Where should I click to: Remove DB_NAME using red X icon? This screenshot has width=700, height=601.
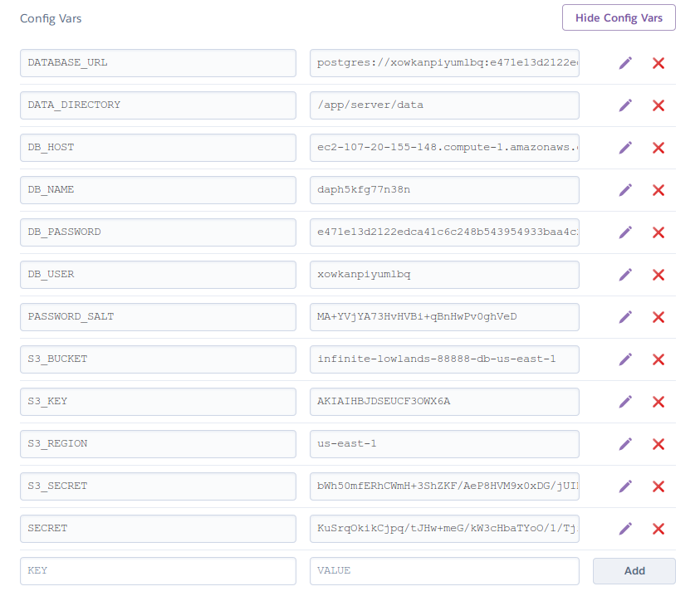click(658, 190)
